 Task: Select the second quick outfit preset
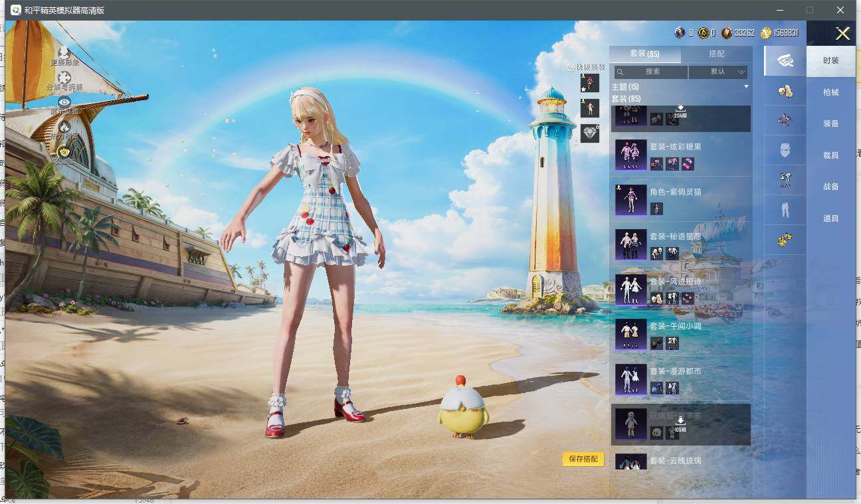590,108
